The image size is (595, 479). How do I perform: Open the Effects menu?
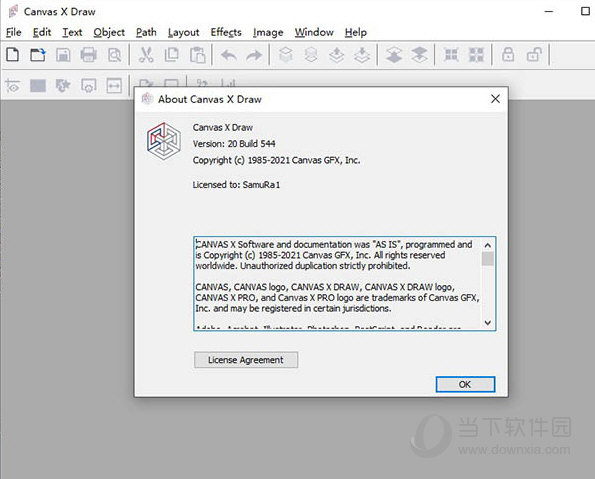point(226,32)
